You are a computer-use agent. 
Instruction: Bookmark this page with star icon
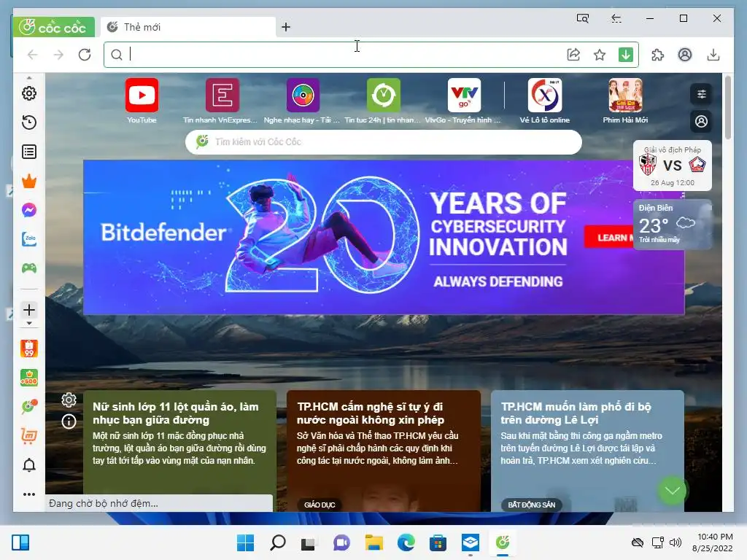tap(600, 55)
